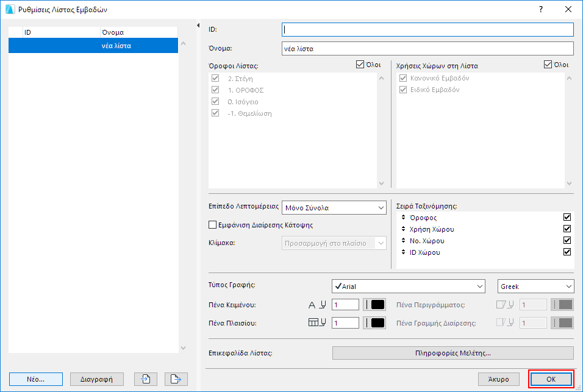Screen dimensions: 583x392
Task: Select the νέα λίστα row in list
Action: (x=93, y=46)
